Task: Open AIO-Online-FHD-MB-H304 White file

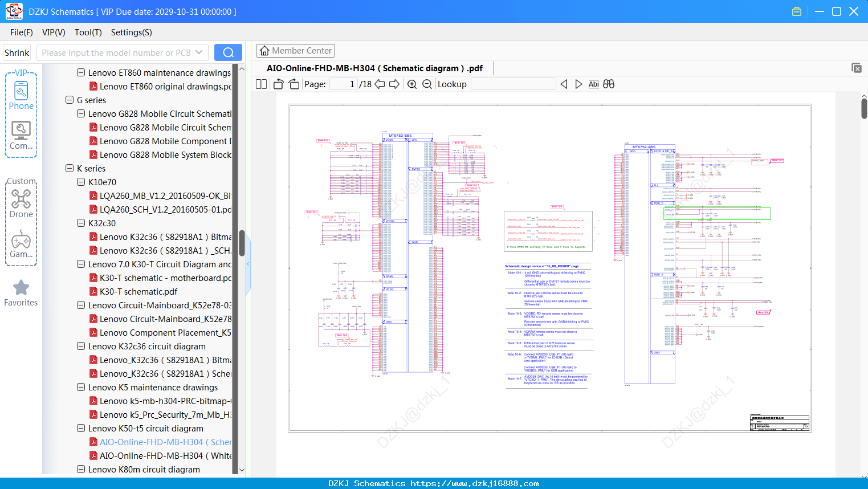Action: pyautogui.click(x=161, y=455)
